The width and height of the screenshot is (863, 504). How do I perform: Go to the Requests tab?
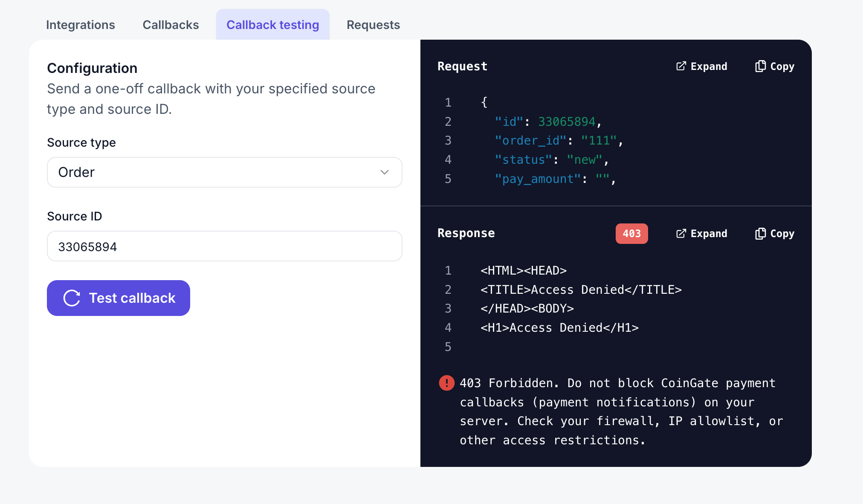point(373,25)
